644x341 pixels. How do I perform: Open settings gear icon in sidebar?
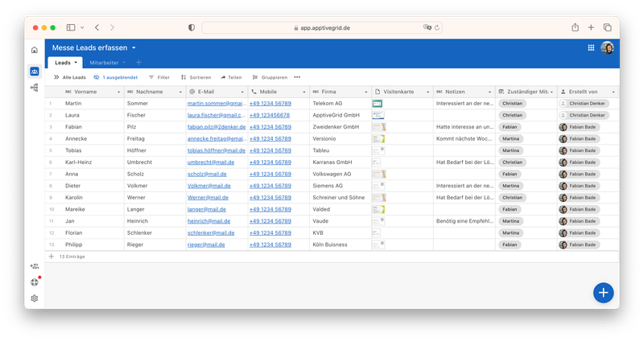pos(35,298)
